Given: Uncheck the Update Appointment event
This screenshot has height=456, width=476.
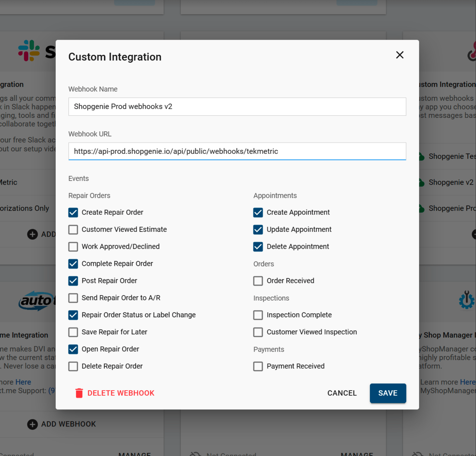Looking at the screenshot, I should (x=258, y=229).
